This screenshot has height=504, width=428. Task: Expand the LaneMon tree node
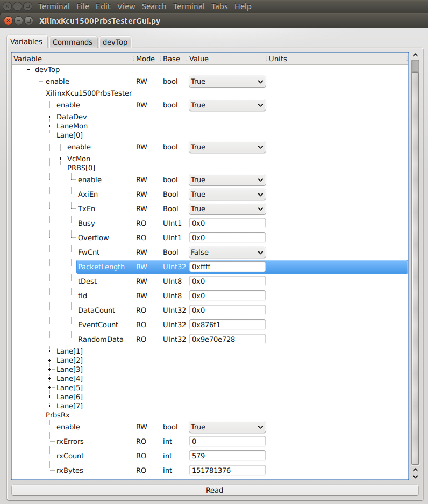[50, 126]
